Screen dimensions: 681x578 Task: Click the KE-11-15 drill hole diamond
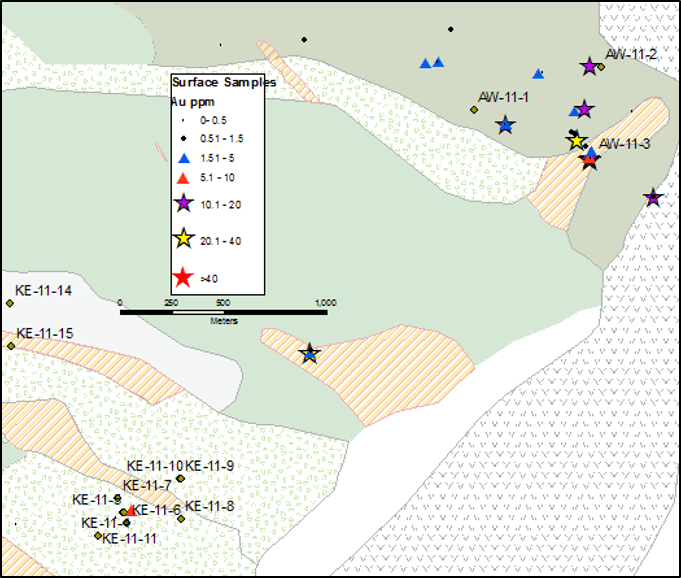pos(11,346)
